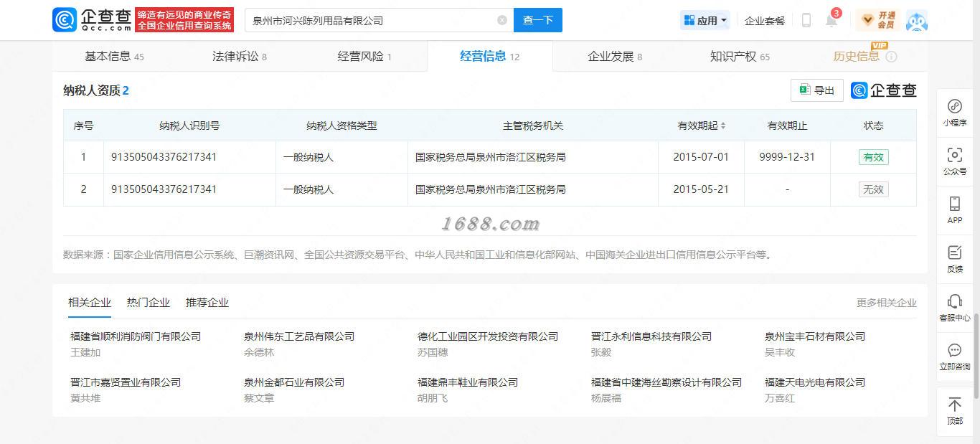The height and width of the screenshot is (444, 980).
Task: Click the 2015-07-01 start date cell
Action: coord(701,157)
